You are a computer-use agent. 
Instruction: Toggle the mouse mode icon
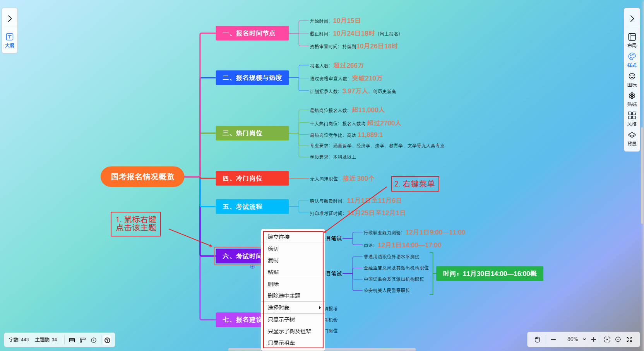click(x=537, y=339)
